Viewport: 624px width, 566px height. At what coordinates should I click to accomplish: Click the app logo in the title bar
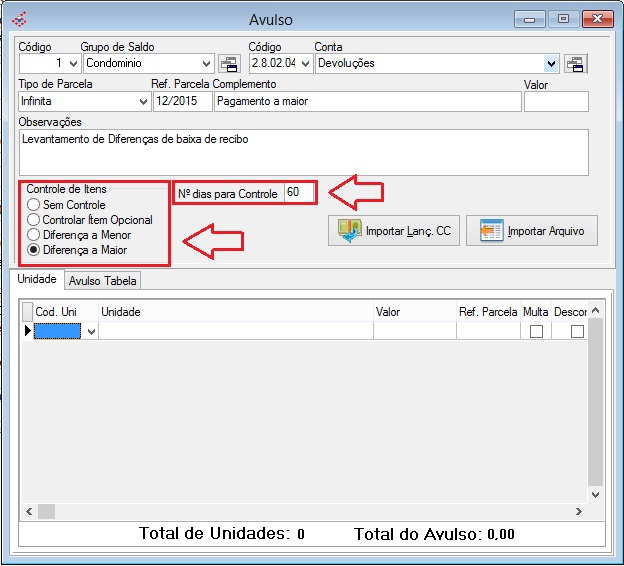[19, 19]
